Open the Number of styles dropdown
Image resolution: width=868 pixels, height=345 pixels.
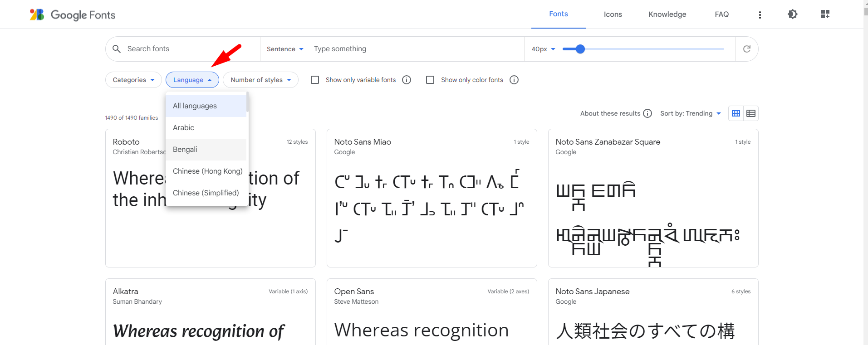click(260, 80)
